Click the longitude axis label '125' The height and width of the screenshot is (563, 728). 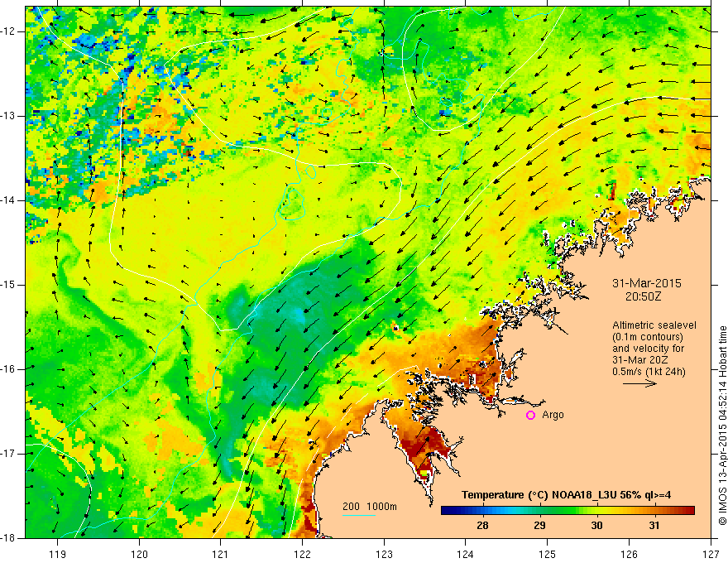pos(548,554)
